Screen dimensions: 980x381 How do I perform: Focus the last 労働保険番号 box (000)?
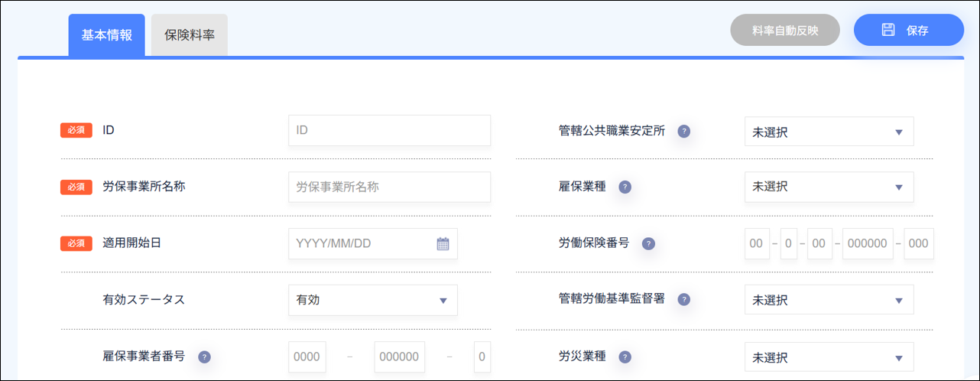click(x=919, y=244)
